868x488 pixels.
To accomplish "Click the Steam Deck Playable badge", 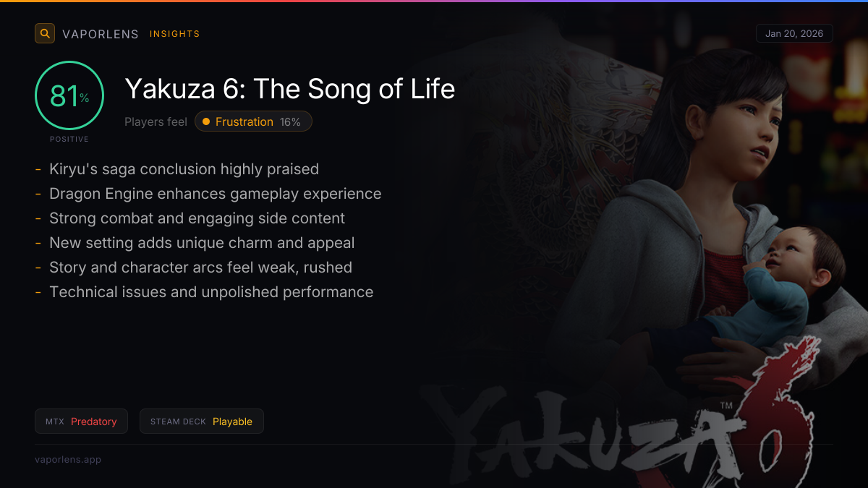I will [x=201, y=421].
